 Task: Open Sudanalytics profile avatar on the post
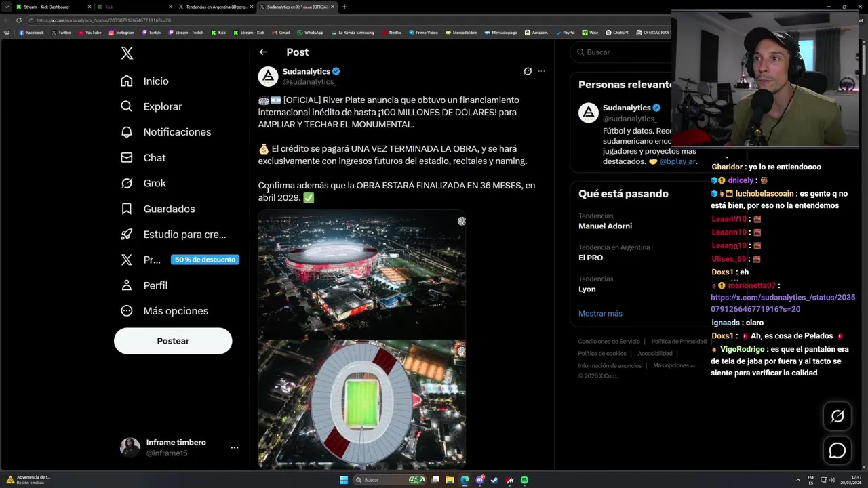click(268, 77)
